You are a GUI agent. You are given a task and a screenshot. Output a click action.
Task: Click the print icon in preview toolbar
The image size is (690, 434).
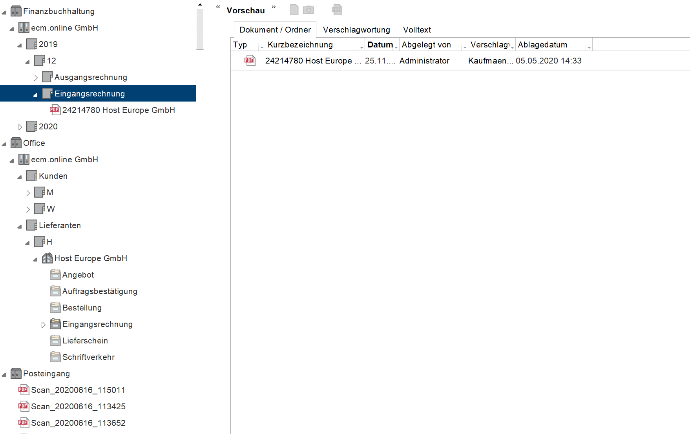click(337, 9)
